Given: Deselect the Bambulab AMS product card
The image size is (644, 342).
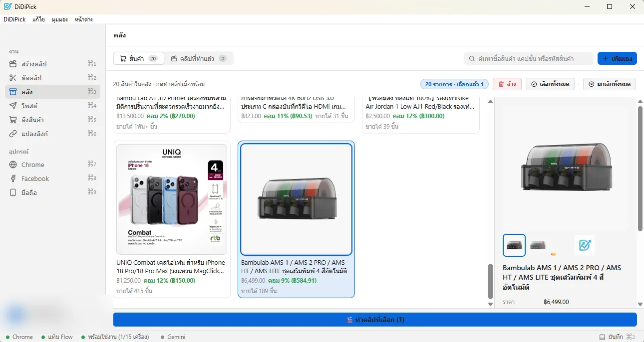Looking at the screenshot, I should [297, 219].
